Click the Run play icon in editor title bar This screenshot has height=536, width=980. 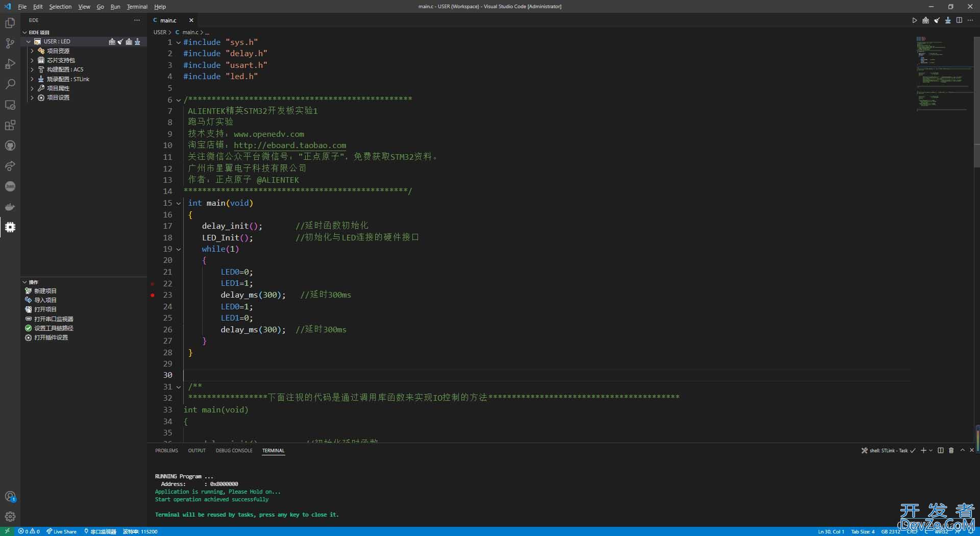click(x=914, y=20)
